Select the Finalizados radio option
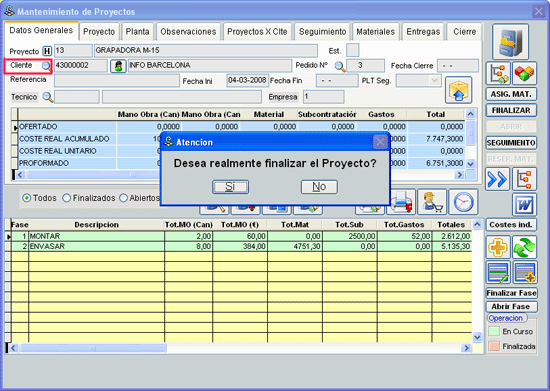550x391 pixels. (66, 198)
